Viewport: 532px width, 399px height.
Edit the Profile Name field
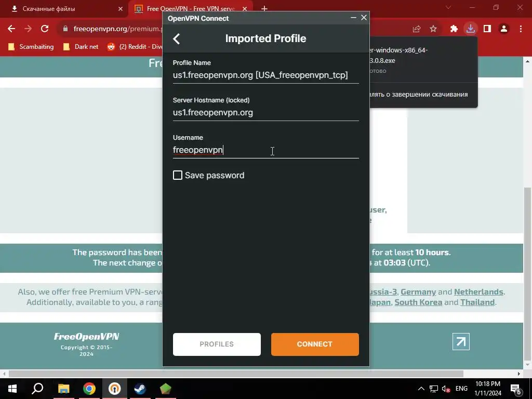265,75
